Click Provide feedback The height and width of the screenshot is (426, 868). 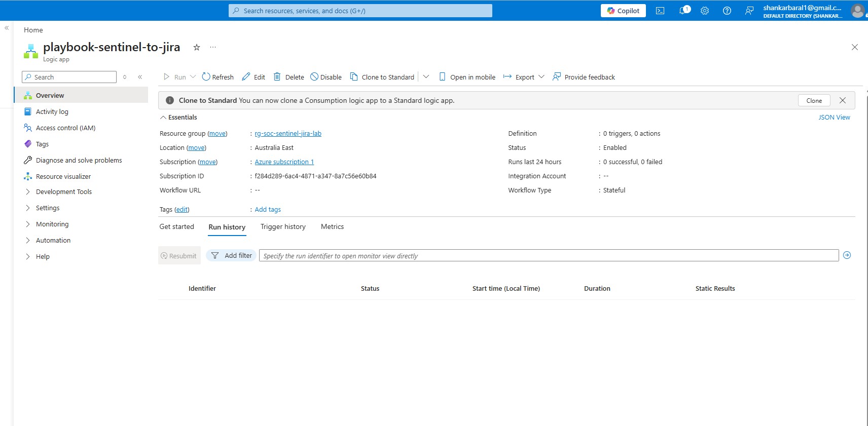pyautogui.click(x=584, y=77)
